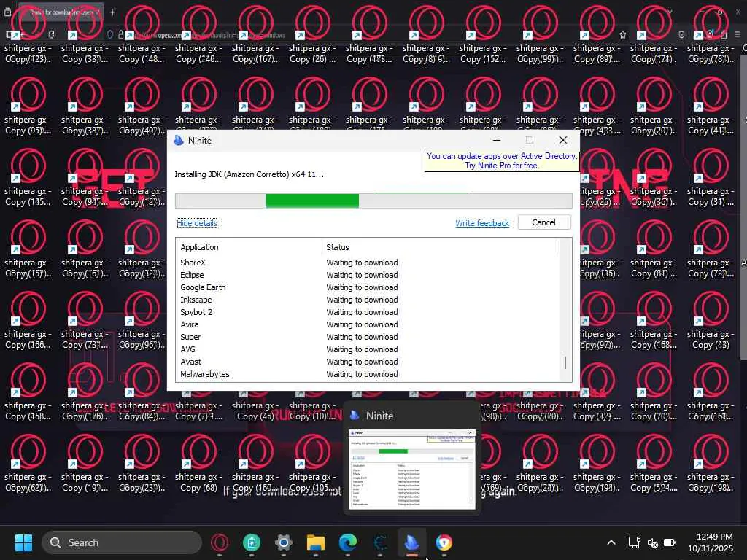This screenshot has height=560, width=747.
Task: Select shitpera gx - Copy (145) shortcut
Action: pyautogui.click(x=28, y=177)
